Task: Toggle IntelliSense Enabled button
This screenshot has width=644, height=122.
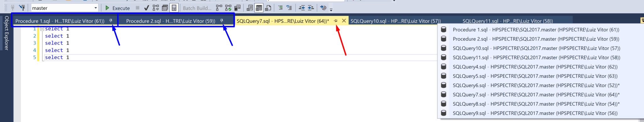Action: [x=174, y=8]
